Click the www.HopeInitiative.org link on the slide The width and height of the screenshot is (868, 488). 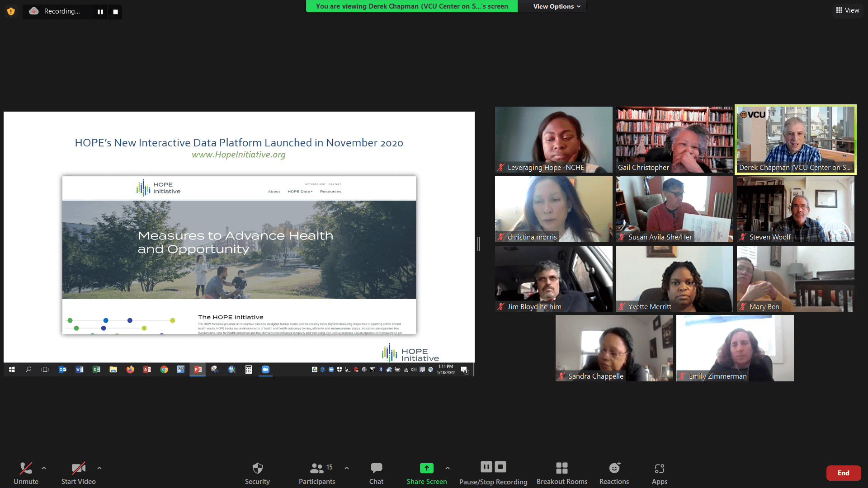point(239,155)
